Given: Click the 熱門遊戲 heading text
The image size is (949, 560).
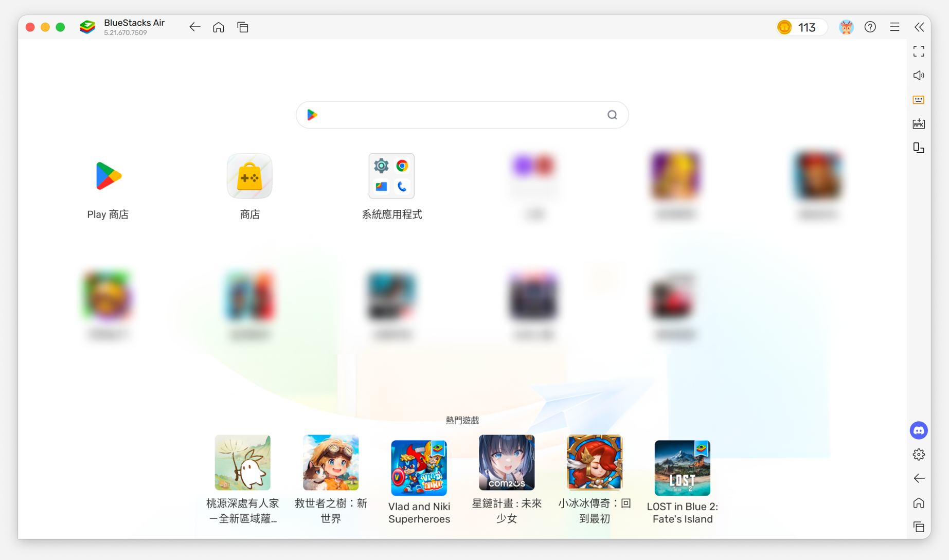Looking at the screenshot, I should tap(462, 421).
